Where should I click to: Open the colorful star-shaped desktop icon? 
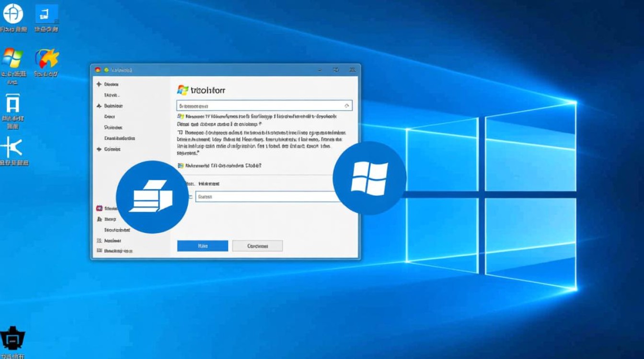(x=47, y=58)
